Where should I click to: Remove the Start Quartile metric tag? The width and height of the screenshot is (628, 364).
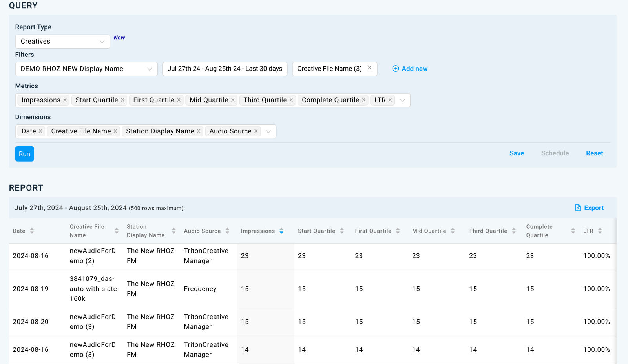122,100
